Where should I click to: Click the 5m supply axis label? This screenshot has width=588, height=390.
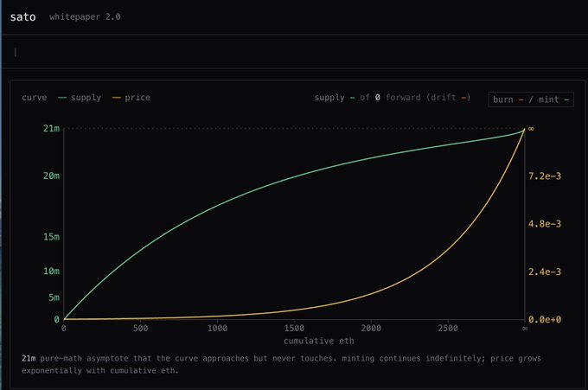[x=54, y=297]
